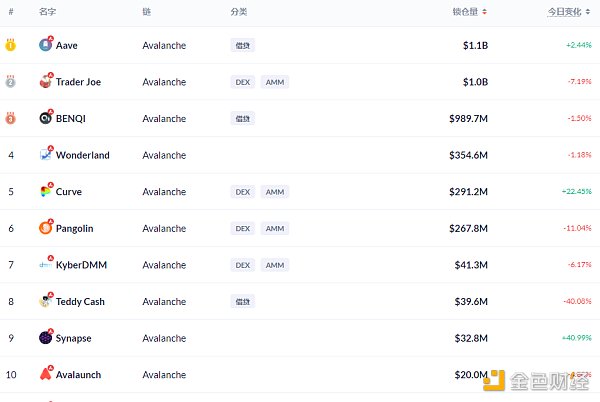
Task: Click the 借贷 tag in Aave row
Action: click(x=242, y=45)
